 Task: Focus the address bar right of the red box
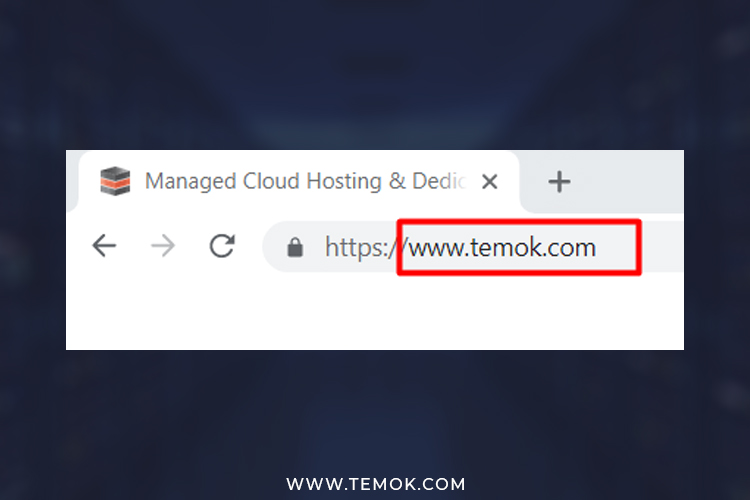click(x=662, y=247)
